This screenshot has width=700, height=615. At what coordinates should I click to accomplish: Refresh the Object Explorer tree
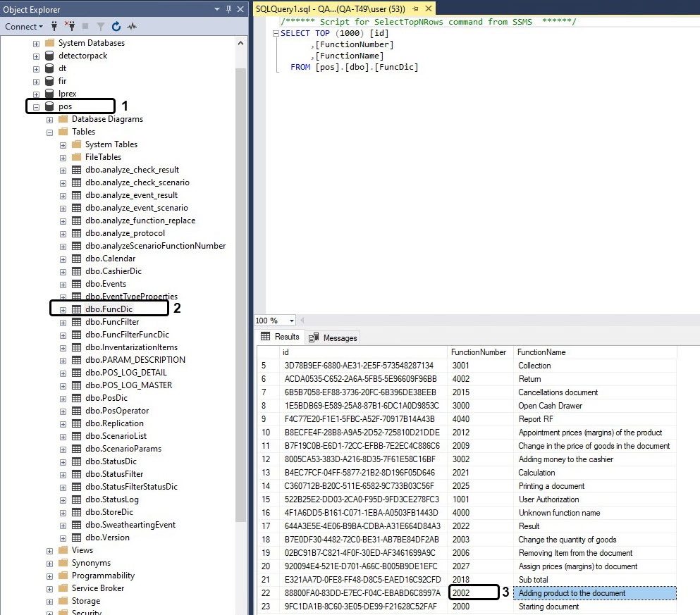(x=116, y=27)
